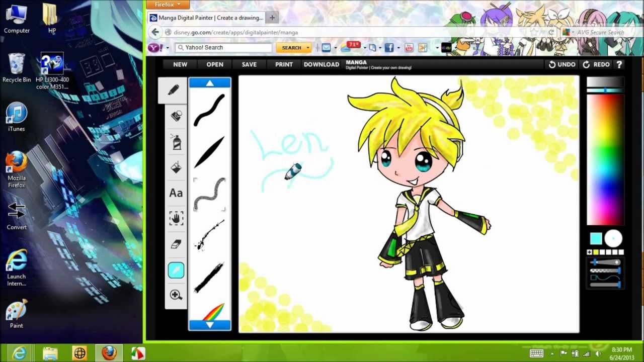The height and width of the screenshot is (362, 644).
Task: Open the Paint desktop shortcut
Action: pos(17,314)
